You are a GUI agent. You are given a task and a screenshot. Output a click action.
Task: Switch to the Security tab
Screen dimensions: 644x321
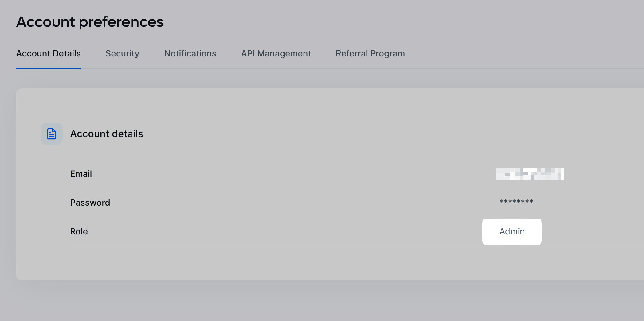point(122,53)
